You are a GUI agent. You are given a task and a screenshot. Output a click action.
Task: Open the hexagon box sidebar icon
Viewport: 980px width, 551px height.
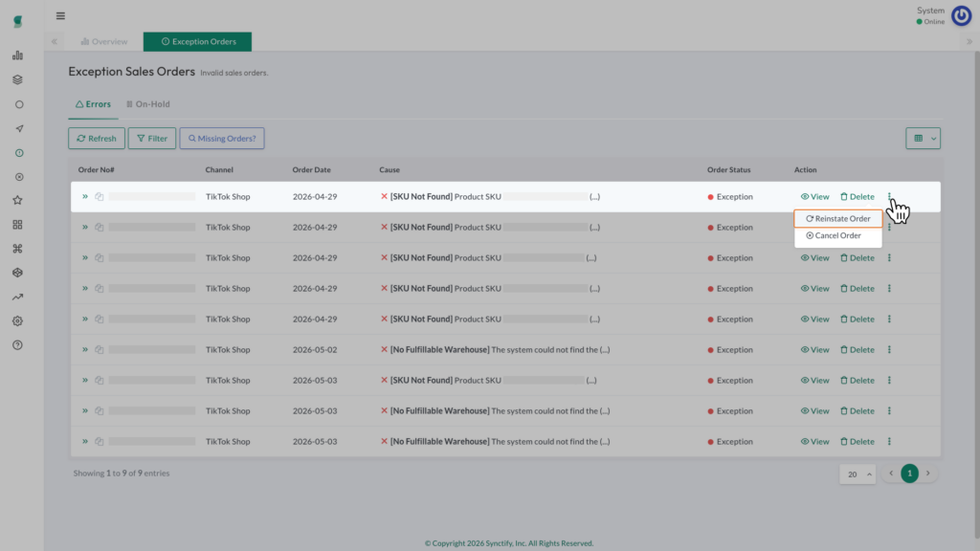tap(17, 273)
